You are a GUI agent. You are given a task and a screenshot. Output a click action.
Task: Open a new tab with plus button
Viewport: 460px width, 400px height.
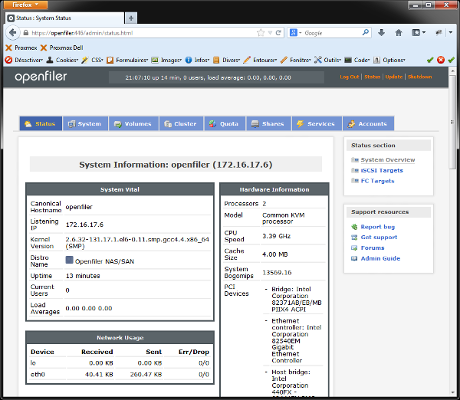(x=131, y=18)
